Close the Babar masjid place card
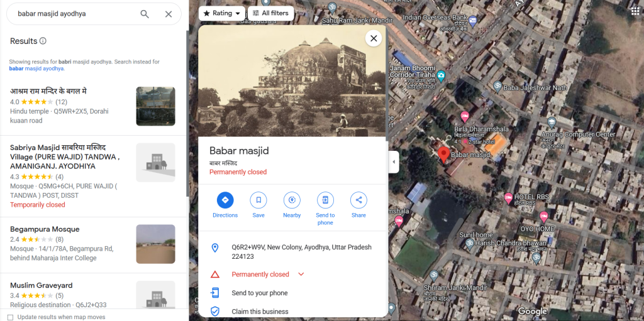 click(374, 38)
